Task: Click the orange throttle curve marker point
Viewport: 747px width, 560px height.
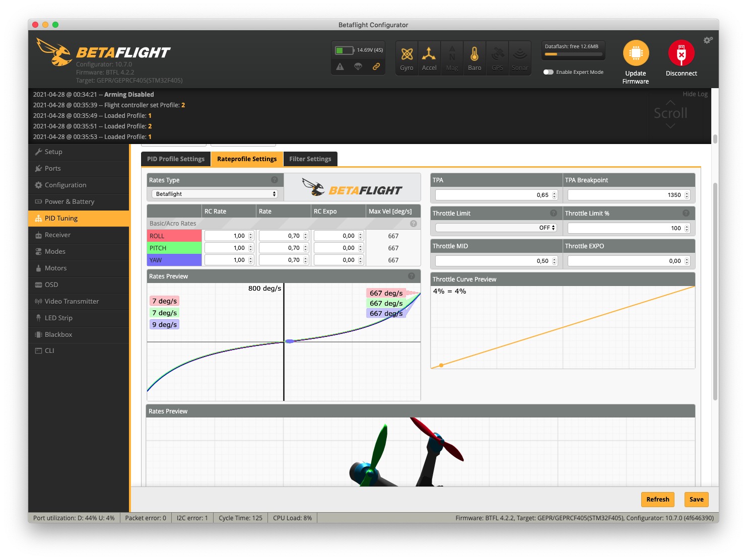Action: point(441,365)
